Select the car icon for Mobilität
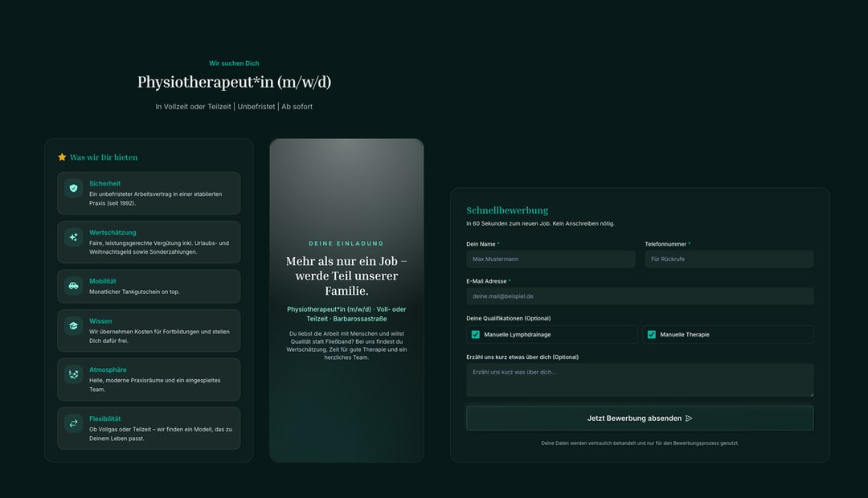Image resolution: width=868 pixels, height=498 pixels. click(74, 285)
